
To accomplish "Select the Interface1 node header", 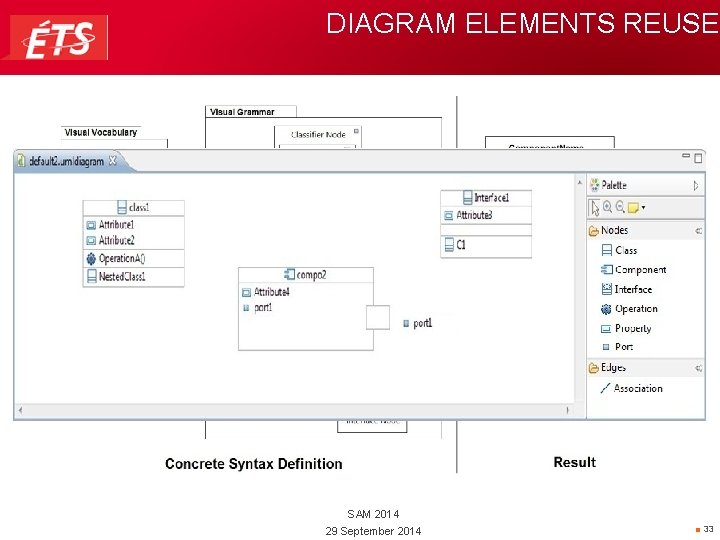I will pos(486,198).
